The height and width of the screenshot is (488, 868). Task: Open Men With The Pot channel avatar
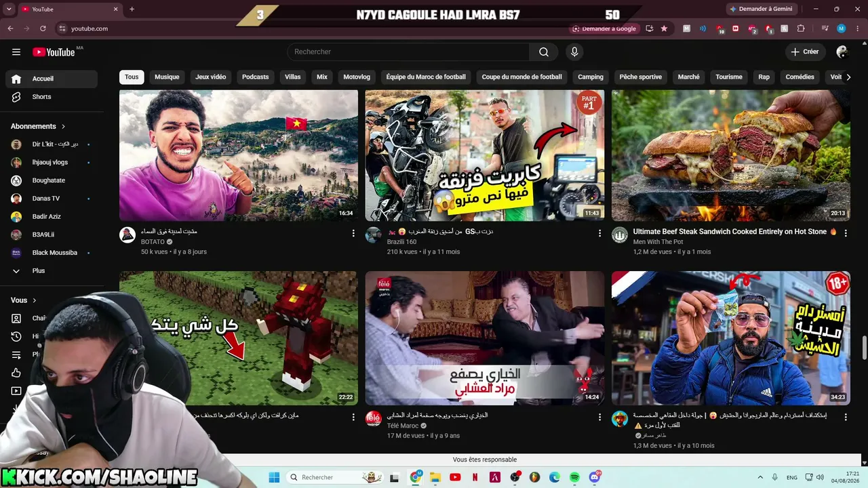click(x=620, y=235)
